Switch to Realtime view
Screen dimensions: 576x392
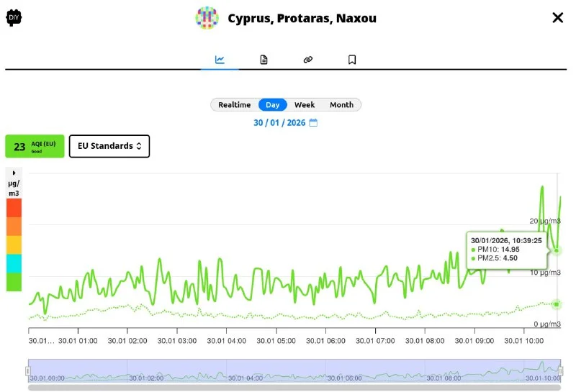[x=234, y=105]
